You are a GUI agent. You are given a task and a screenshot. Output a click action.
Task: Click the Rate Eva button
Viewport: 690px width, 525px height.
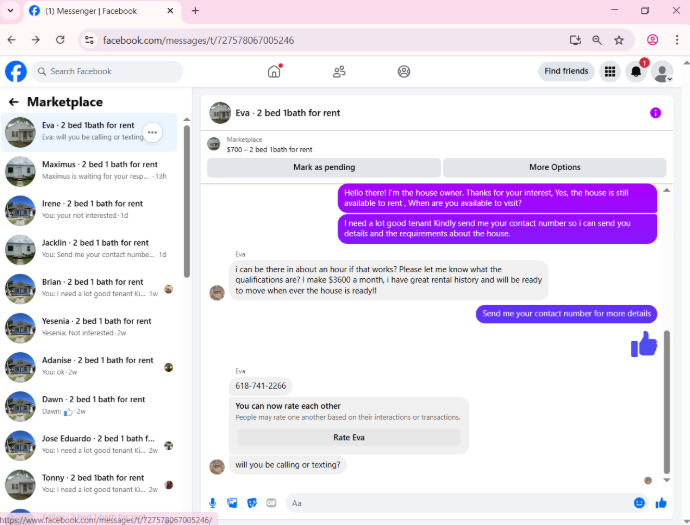pos(349,437)
